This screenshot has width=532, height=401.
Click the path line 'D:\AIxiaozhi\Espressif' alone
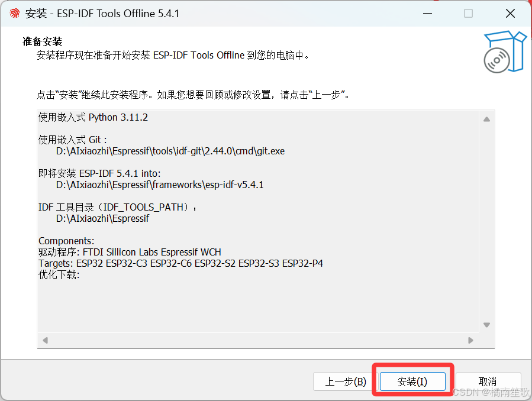(x=102, y=218)
